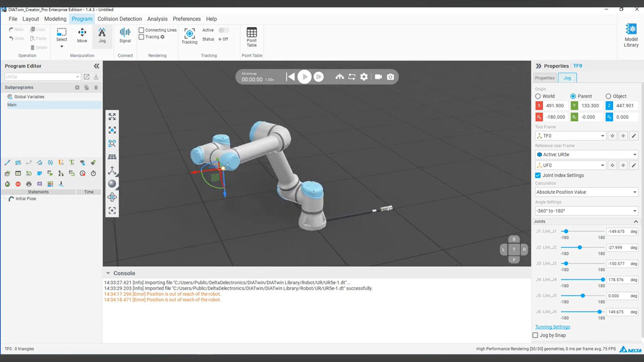Enable the Tracing checkbox
The width and height of the screenshot is (644, 362).
click(142, 37)
